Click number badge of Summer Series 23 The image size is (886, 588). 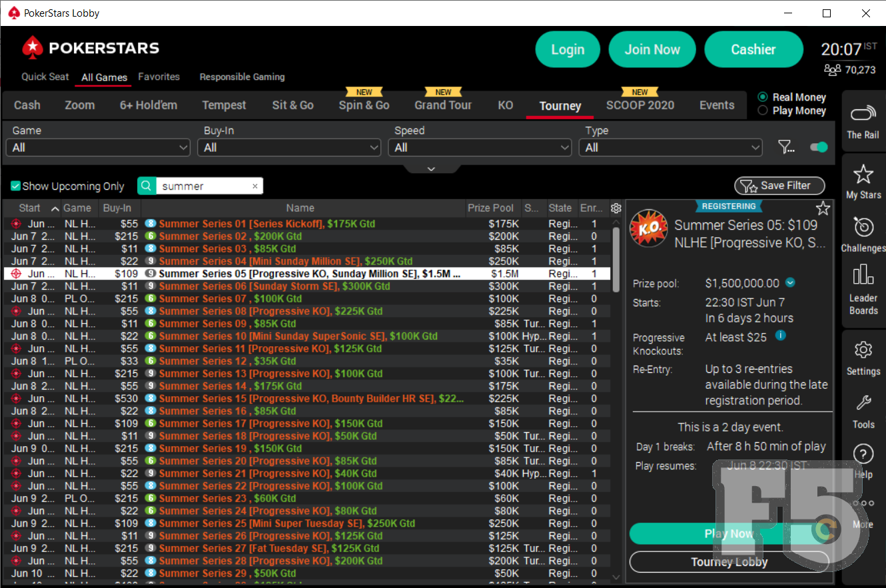[x=151, y=498]
